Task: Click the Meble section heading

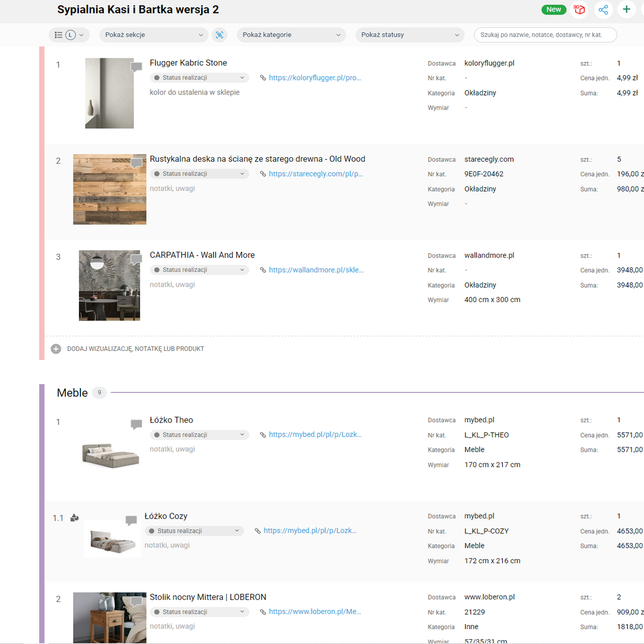Action: point(72,393)
